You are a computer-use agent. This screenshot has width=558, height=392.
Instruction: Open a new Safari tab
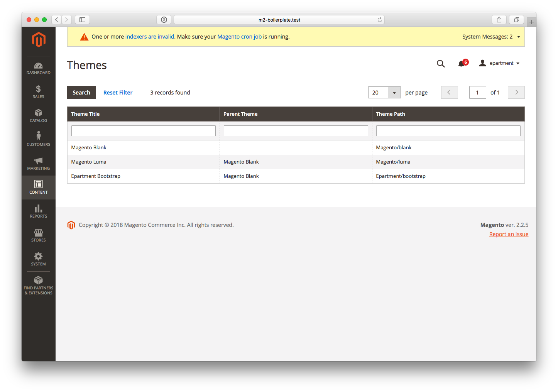531,22
